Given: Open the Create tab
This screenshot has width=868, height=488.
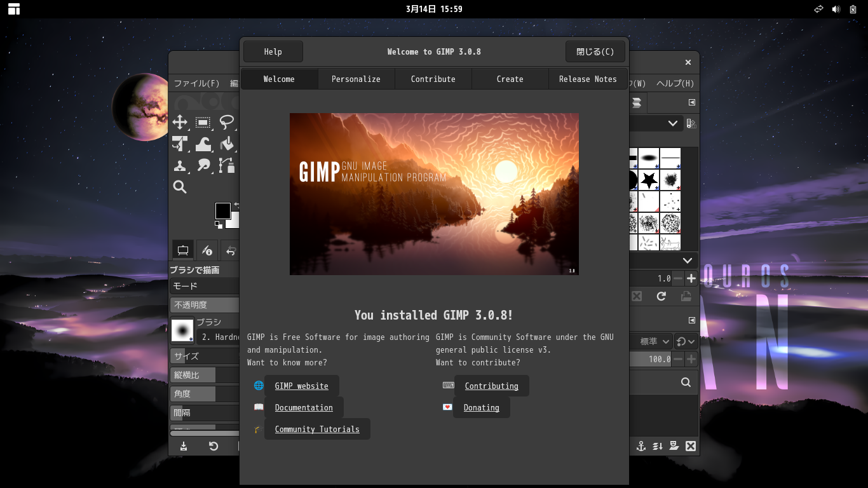Looking at the screenshot, I should 510,79.
